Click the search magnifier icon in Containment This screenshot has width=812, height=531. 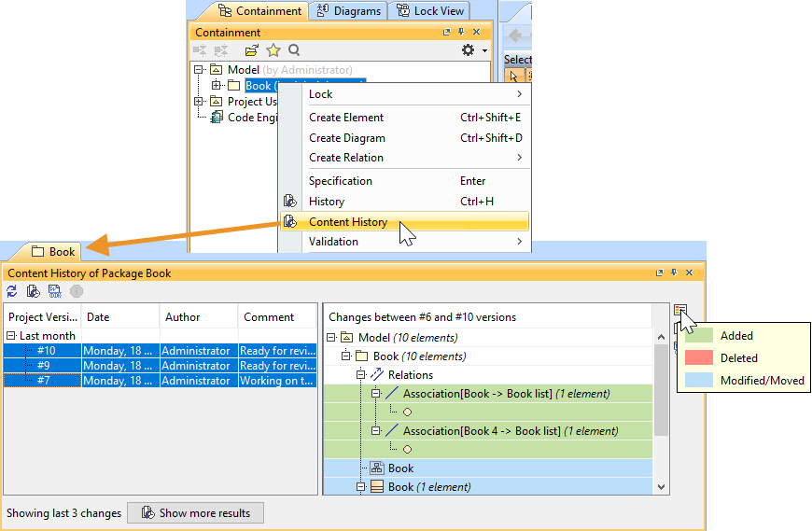point(294,50)
